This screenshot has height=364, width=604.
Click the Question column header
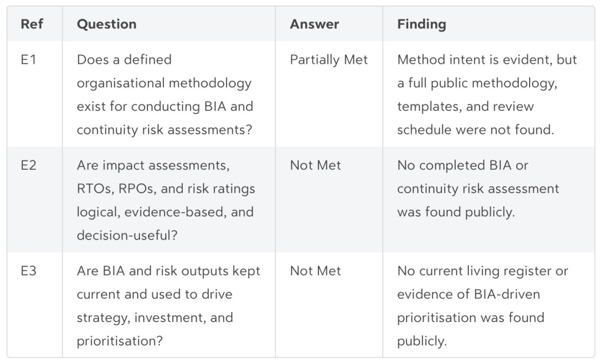click(106, 24)
